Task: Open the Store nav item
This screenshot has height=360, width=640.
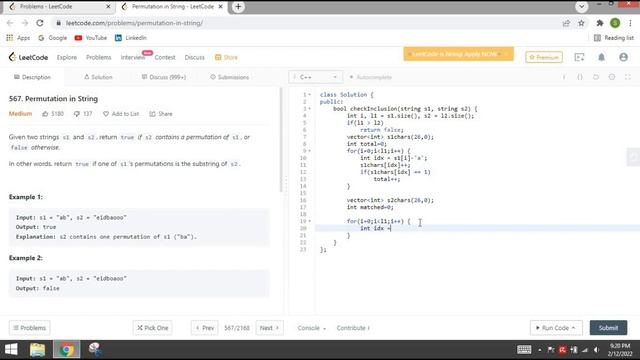Action: pyautogui.click(x=226, y=57)
